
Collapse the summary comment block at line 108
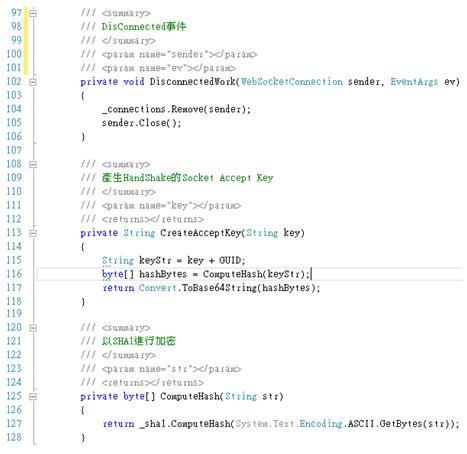(33, 164)
